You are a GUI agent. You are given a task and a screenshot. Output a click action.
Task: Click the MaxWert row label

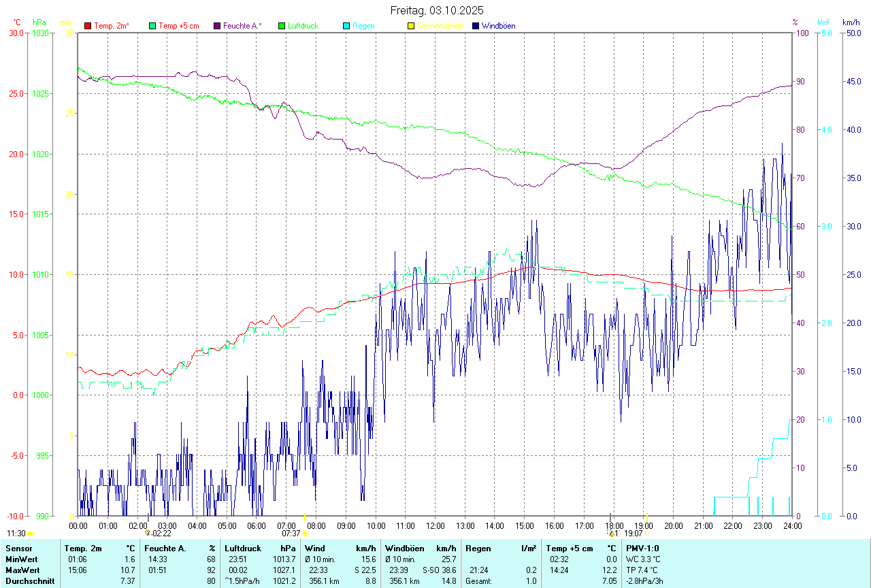click(x=22, y=570)
